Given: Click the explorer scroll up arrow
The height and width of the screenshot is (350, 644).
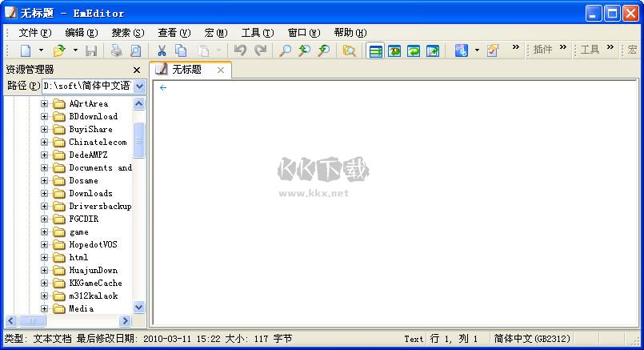Looking at the screenshot, I should click(x=139, y=103).
